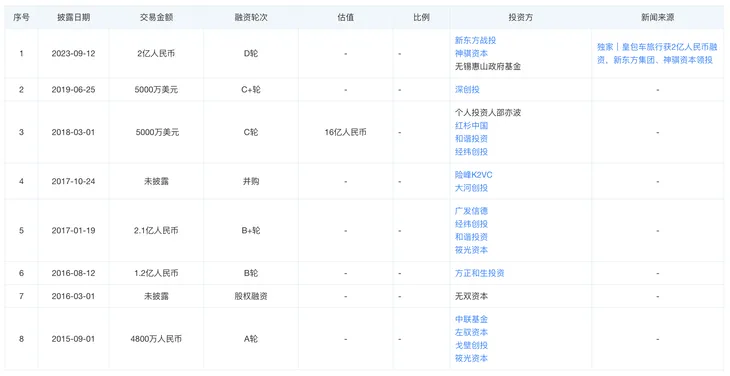Click the 并购 round cell

click(251, 181)
